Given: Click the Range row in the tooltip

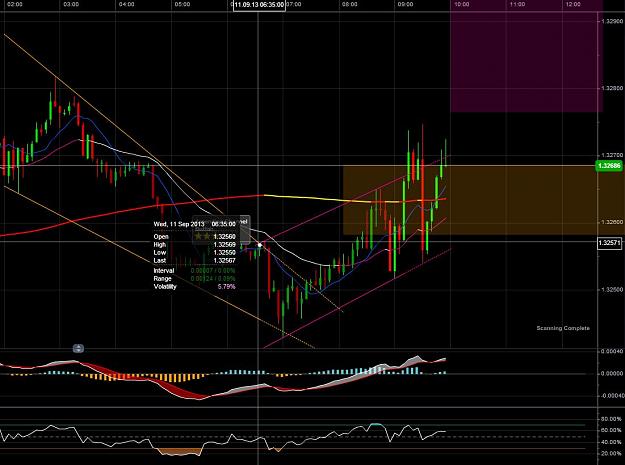Looking at the screenshot, I should 195,279.
